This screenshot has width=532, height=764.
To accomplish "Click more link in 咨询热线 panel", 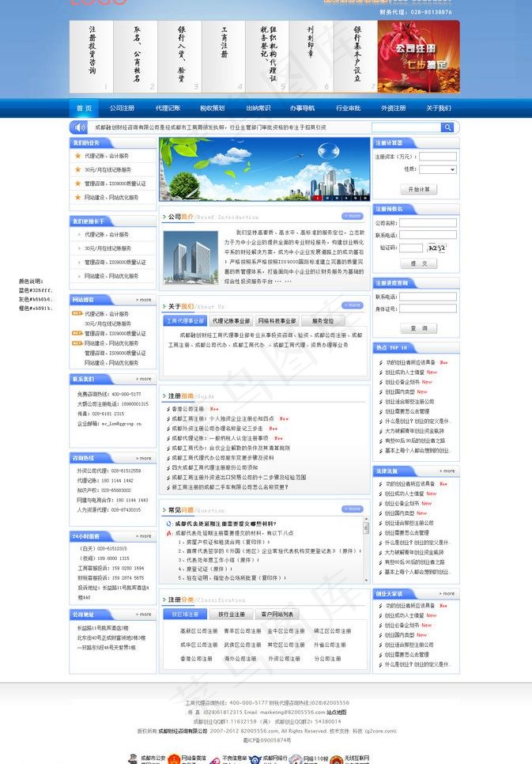I will 144,458.
